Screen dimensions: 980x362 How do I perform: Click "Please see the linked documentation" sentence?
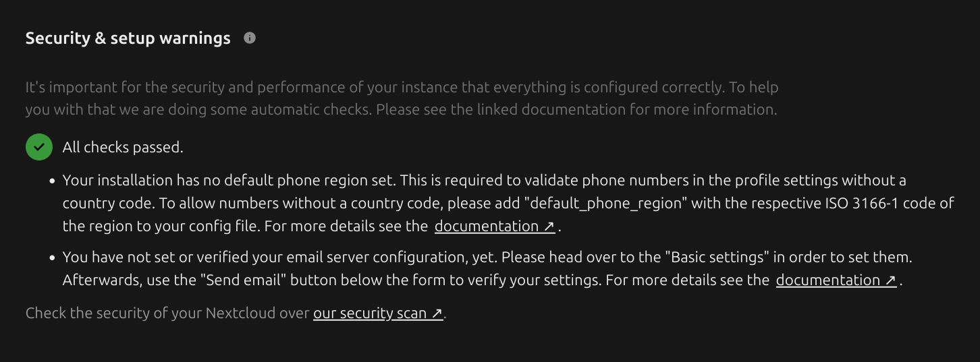(x=576, y=109)
